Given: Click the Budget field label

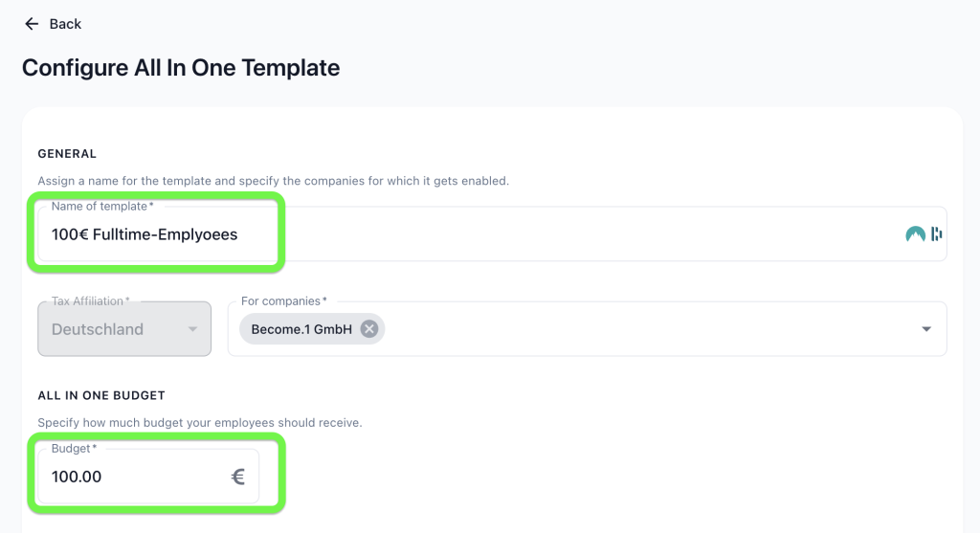Looking at the screenshot, I should tap(74, 448).
